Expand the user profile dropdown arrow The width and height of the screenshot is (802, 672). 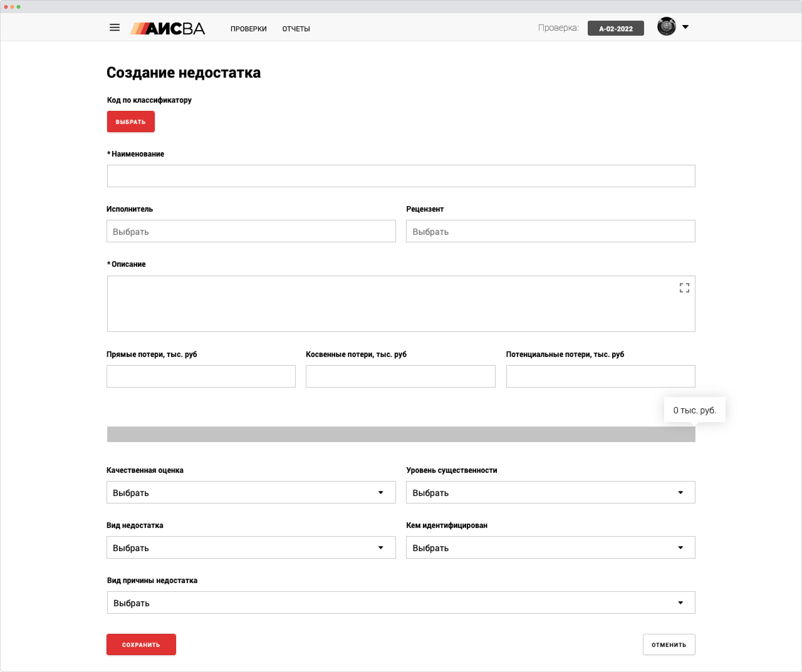685,27
